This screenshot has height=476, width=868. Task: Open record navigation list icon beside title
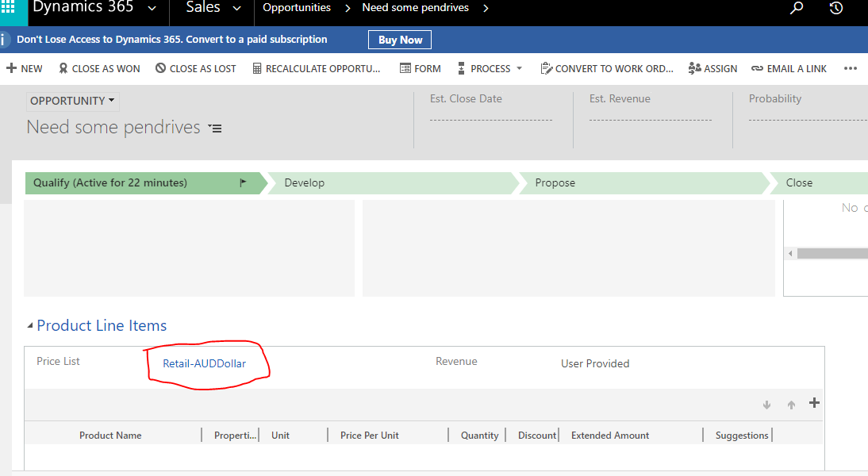tap(215, 129)
